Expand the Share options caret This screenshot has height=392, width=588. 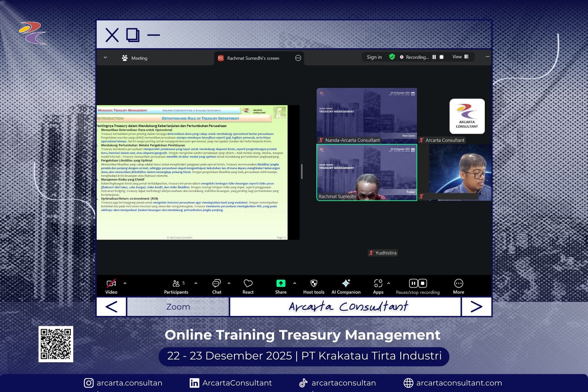[295, 283]
